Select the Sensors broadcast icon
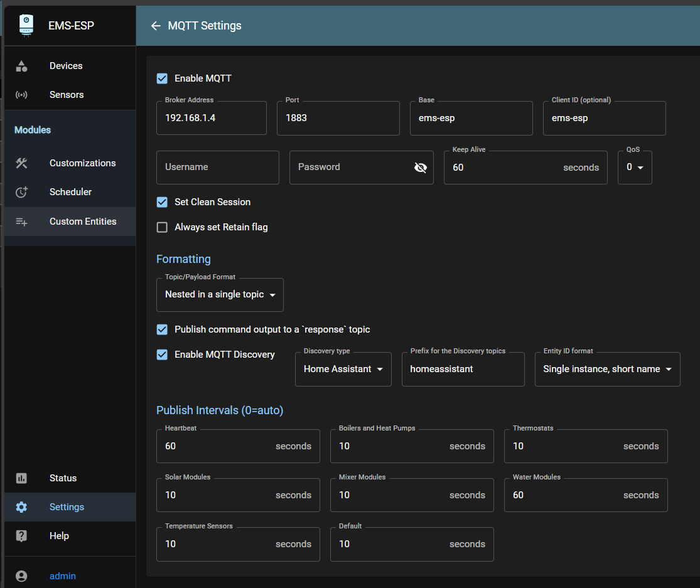Image resolution: width=700 pixels, height=588 pixels. pos(21,94)
